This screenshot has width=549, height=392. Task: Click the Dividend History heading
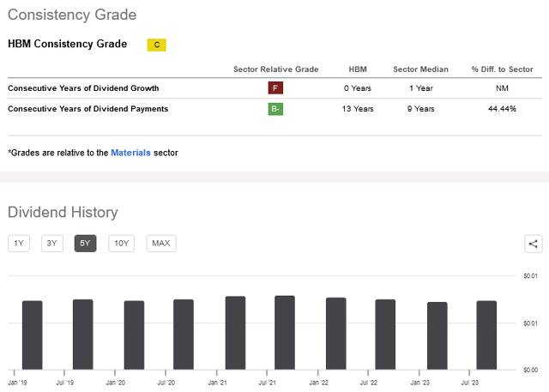tap(63, 212)
